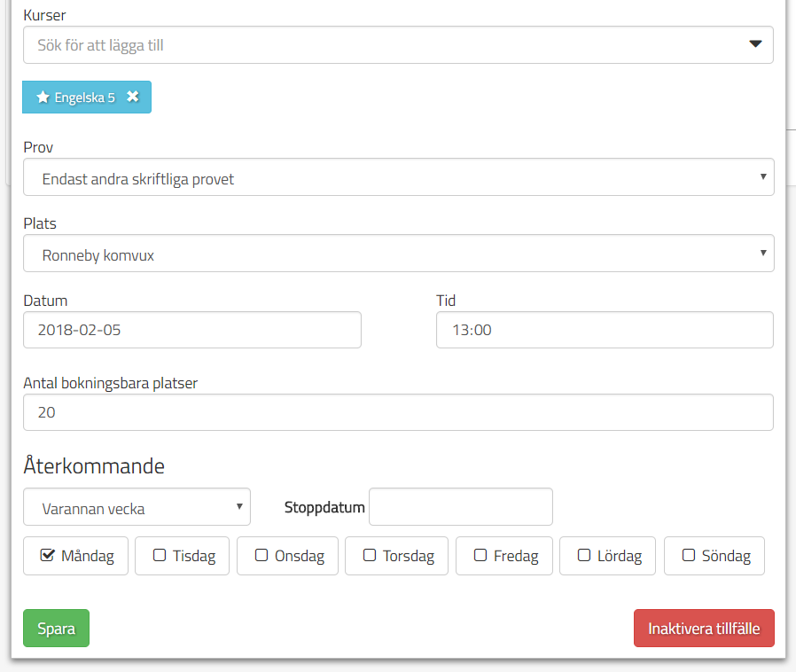Open the Plats dropdown showing Ronneby komvux
The height and width of the screenshot is (672, 796).
coord(398,254)
